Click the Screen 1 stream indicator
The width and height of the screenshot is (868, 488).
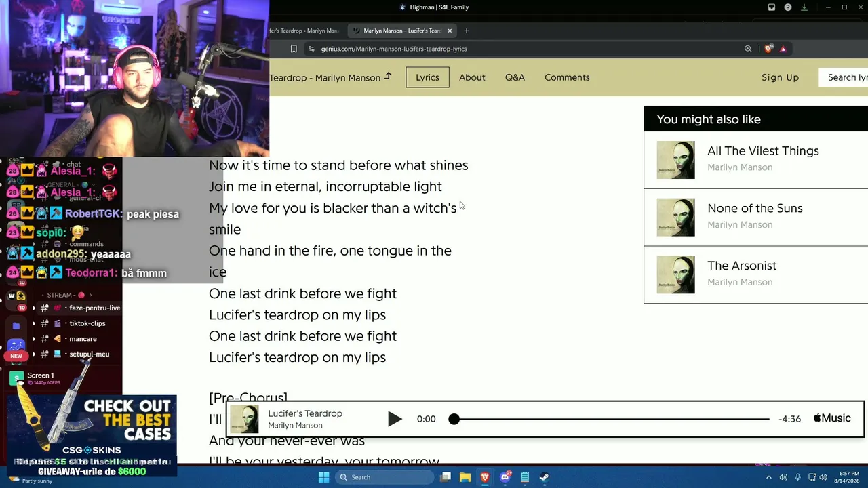(41, 378)
